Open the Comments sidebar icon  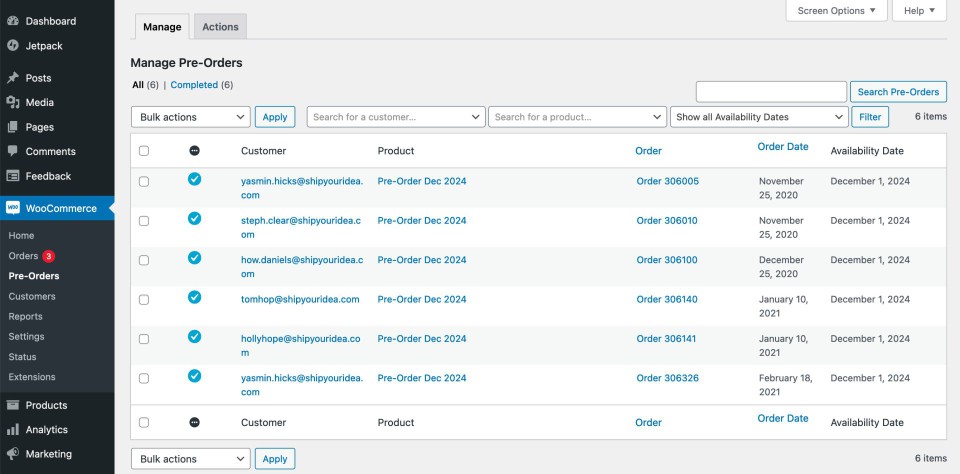(x=13, y=151)
